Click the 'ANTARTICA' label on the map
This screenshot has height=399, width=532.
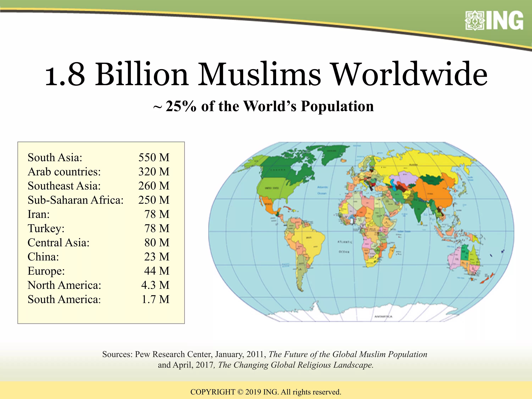click(x=383, y=316)
